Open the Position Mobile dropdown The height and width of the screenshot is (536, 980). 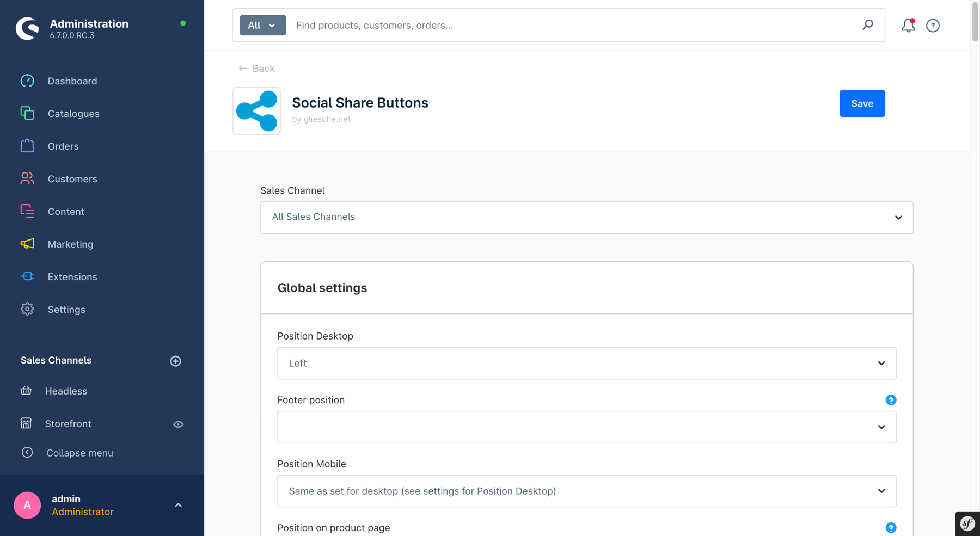tap(586, 491)
